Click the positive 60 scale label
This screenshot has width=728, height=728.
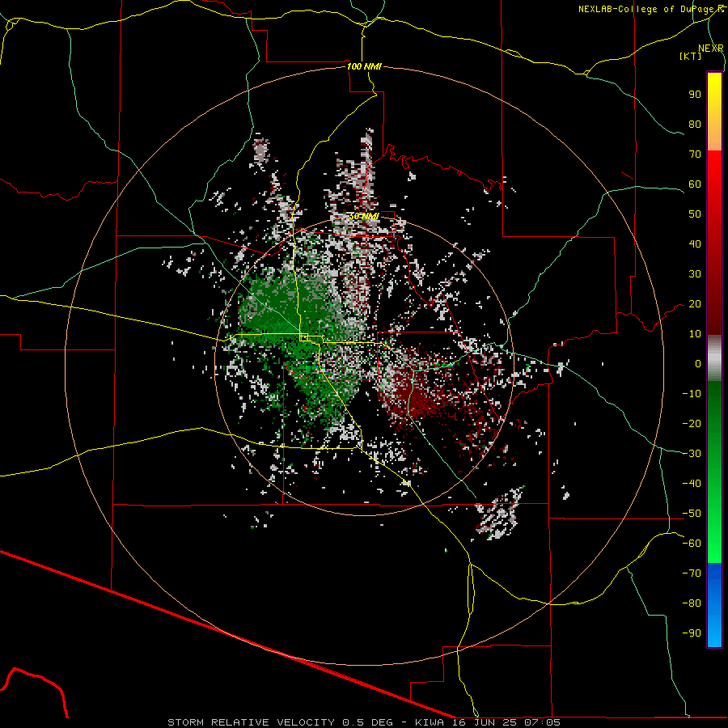(695, 184)
